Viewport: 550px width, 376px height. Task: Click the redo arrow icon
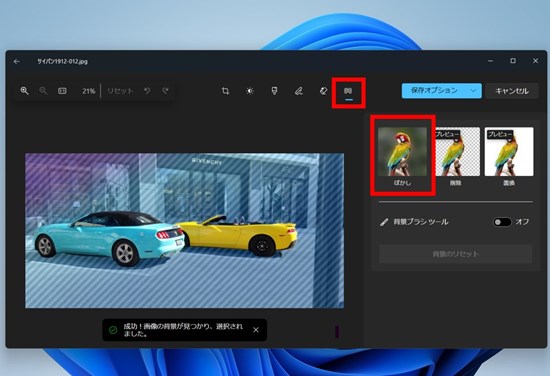point(165,91)
